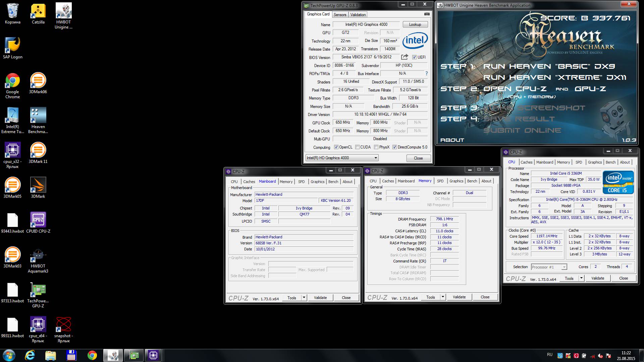644x362 pixels.
Task: Toggle the DirectCompute 5.0 checkbox
Action: pyautogui.click(x=395, y=147)
